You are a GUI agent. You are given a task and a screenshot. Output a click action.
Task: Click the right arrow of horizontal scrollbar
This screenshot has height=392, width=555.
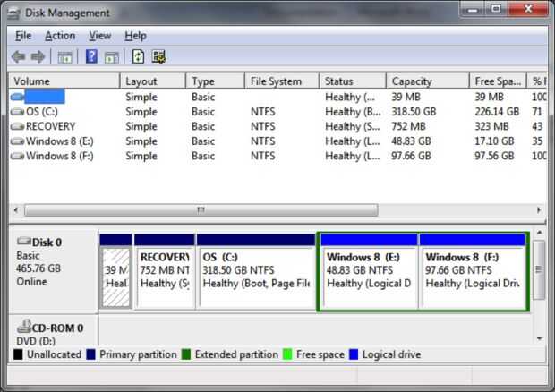[x=539, y=210]
